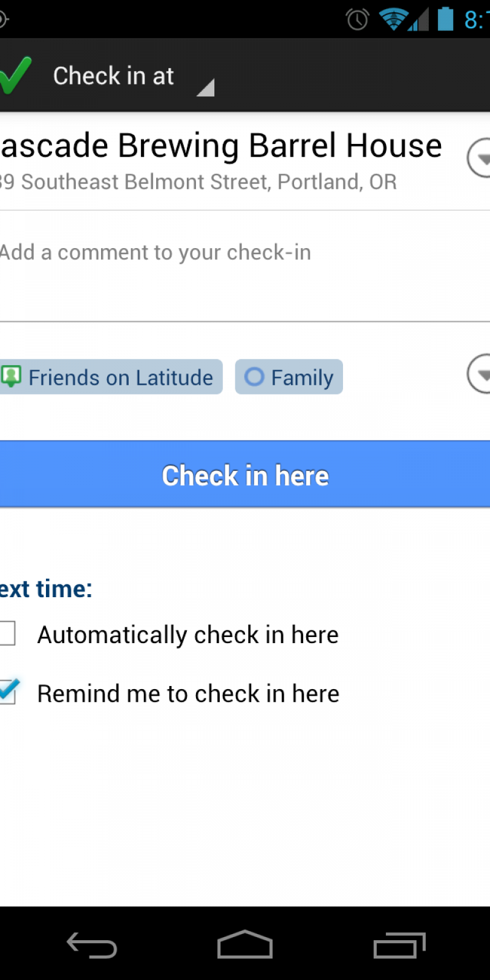Viewport: 490px width, 980px height.
Task: Tap the battery status icon
Action: [x=445, y=19]
